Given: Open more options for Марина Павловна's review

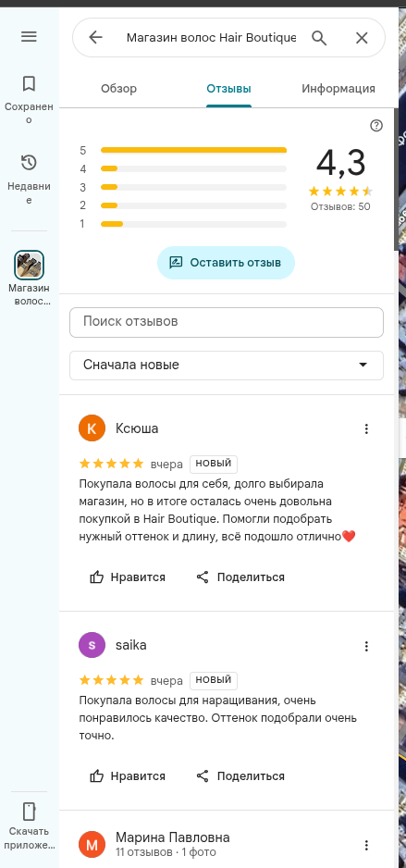Looking at the screenshot, I should (x=366, y=845).
